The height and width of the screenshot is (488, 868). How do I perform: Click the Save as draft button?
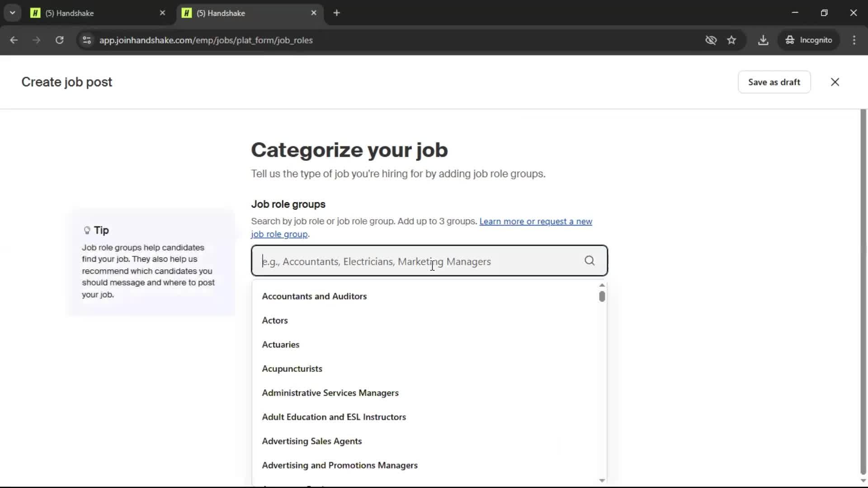[x=774, y=82]
